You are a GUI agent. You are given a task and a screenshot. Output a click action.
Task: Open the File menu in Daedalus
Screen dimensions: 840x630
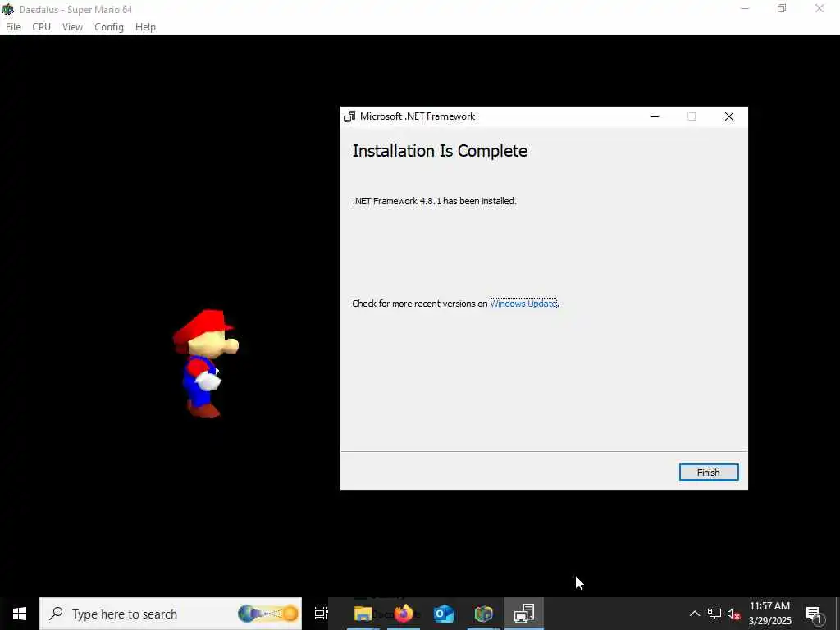pyautogui.click(x=13, y=27)
